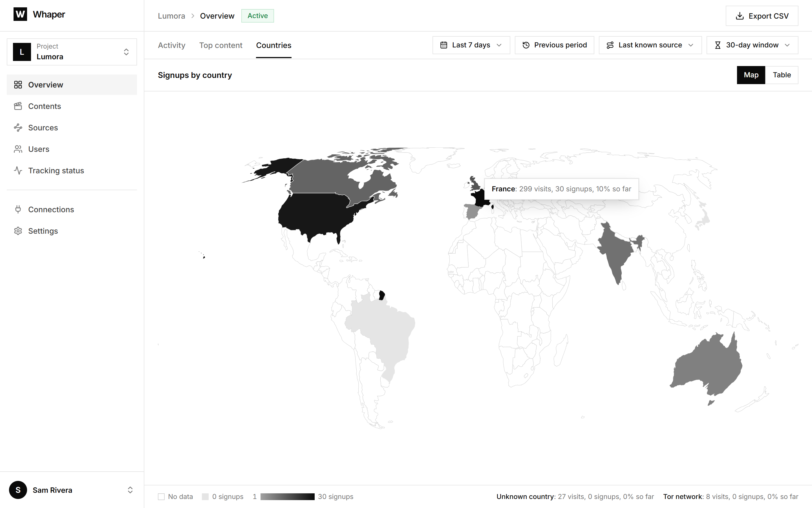Select the Countries tab
The width and height of the screenshot is (812, 508).
(273, 45)
